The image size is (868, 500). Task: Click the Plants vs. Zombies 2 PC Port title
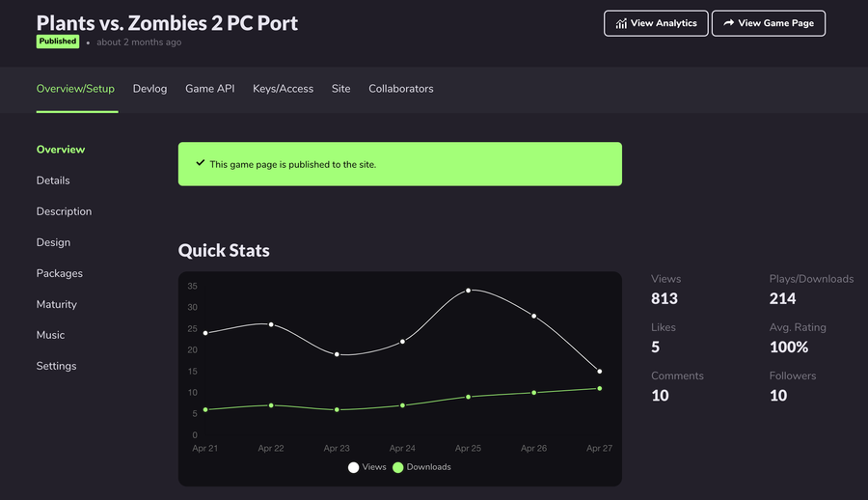click(167, 23)
